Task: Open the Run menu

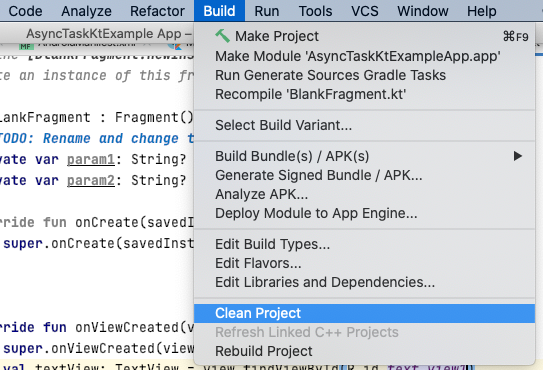Action: click(x=267, y=11)
